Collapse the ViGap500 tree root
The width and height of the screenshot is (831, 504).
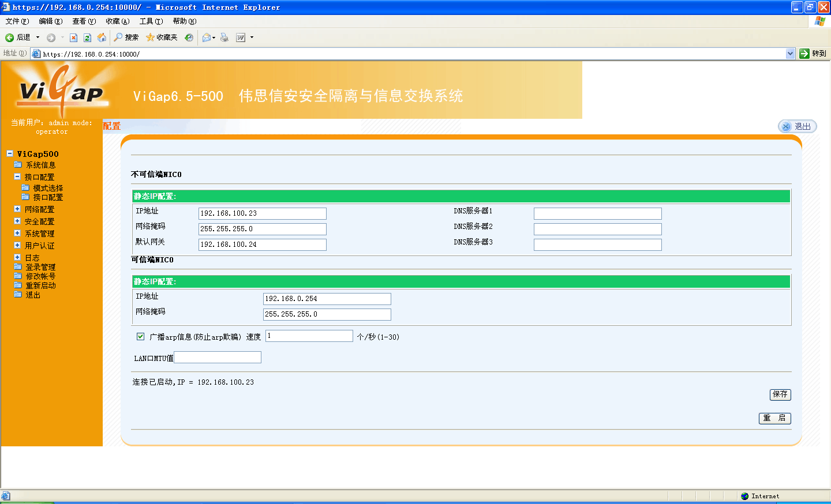coord(10,153)
